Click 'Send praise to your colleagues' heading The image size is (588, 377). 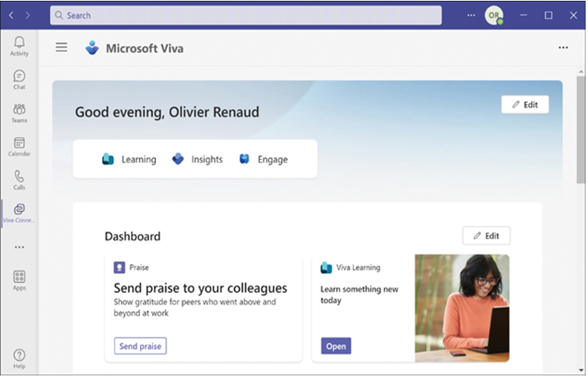tap(200, 288)
